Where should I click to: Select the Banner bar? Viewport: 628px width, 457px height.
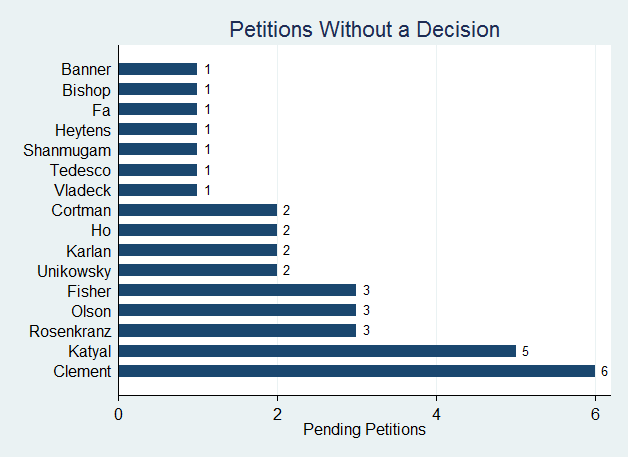pos(158,69)
